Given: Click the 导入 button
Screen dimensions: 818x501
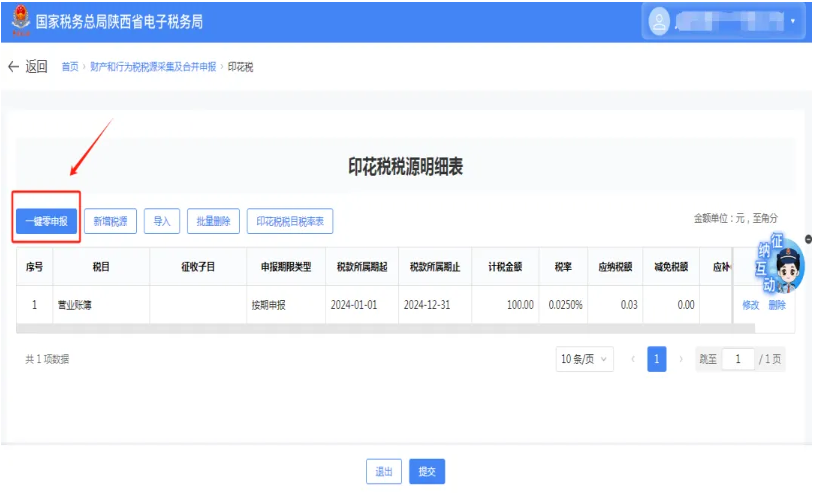Looking at the screenshot, I should point(162,222).
